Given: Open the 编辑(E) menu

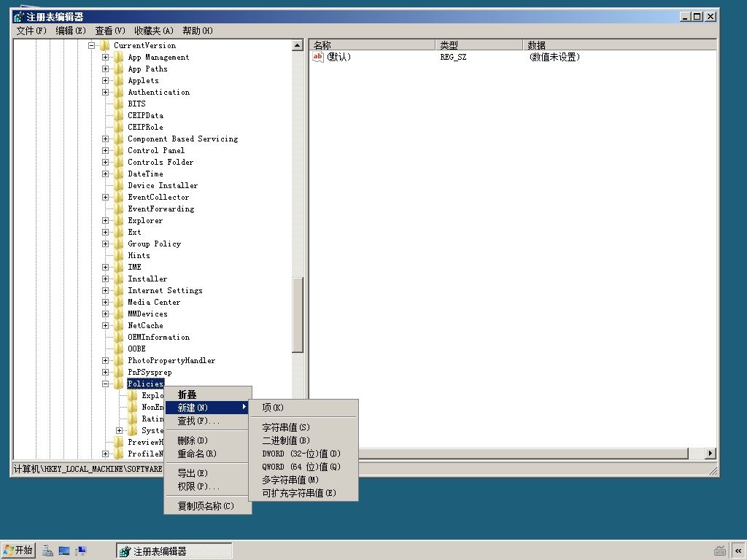Looking at the screenshot, I should point(71,31).
